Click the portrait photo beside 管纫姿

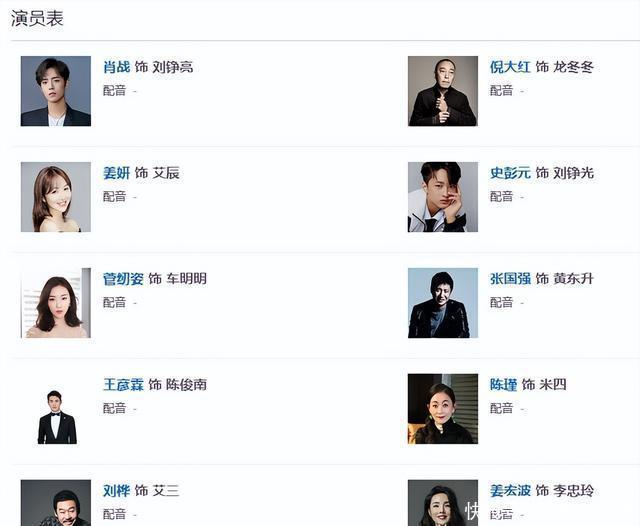pos(56,303)
